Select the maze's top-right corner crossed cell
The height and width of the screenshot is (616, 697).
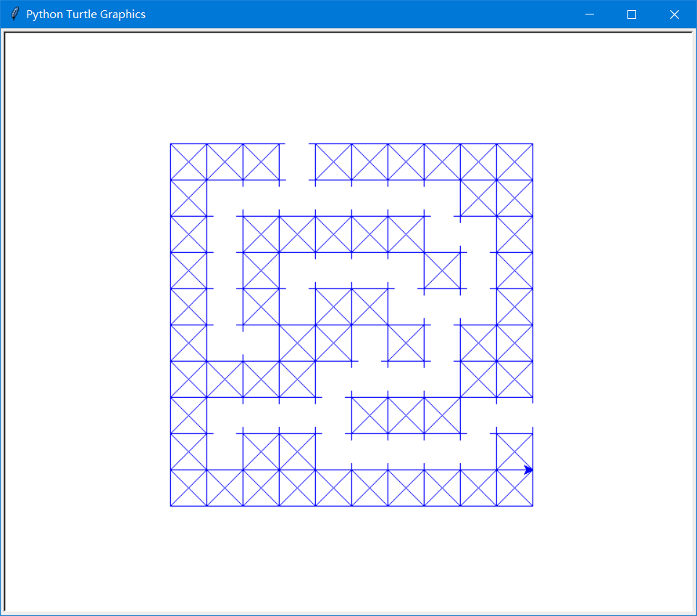point(514,162)
